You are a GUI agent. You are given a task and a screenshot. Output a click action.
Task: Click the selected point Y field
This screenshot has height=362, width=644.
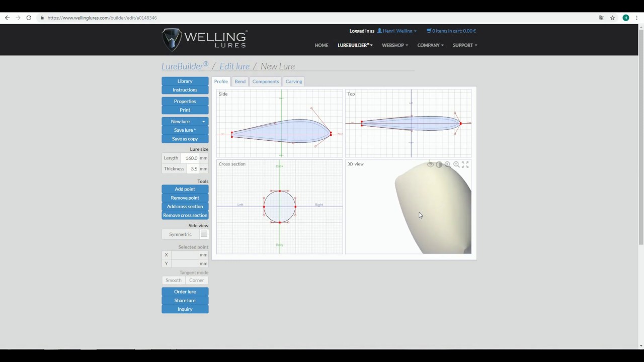pos(185,263)
